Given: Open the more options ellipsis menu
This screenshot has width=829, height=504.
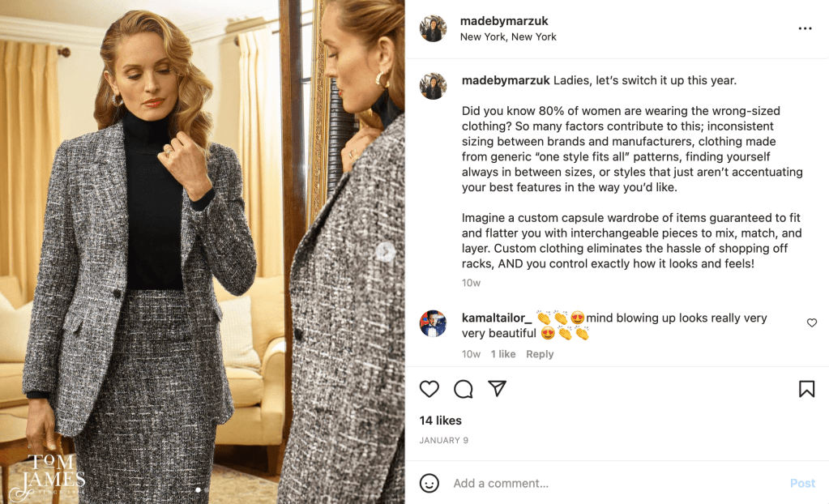Looking at the screenshot, I should click(x=805, y=28).
